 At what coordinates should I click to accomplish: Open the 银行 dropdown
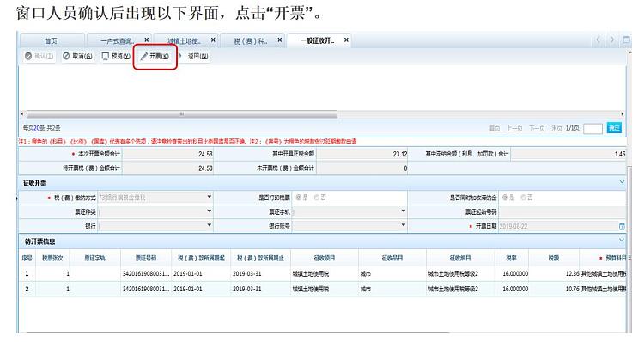(x=209, y=225)
